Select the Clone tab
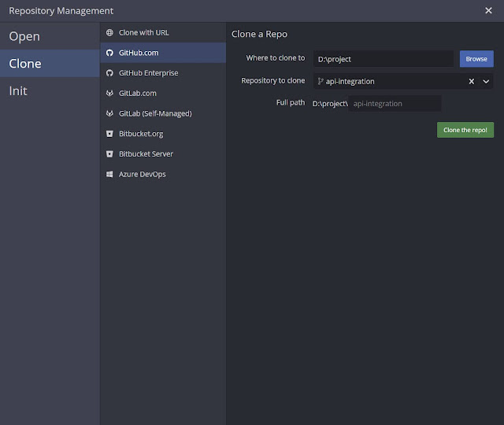Screen dimensions: 504x425 pyautogui.click(x=50, y=63)
